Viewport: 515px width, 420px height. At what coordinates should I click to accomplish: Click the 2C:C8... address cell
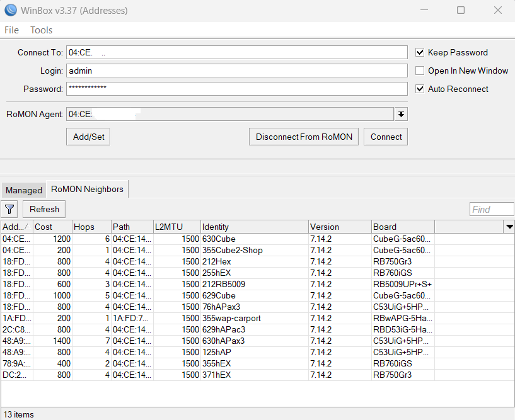click(x=17, y=329)
